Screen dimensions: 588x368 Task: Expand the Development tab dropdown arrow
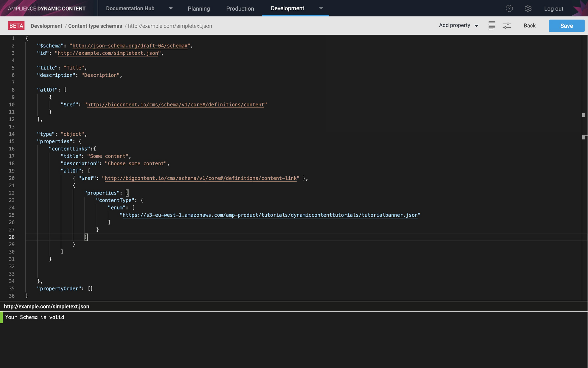(321, 8)
